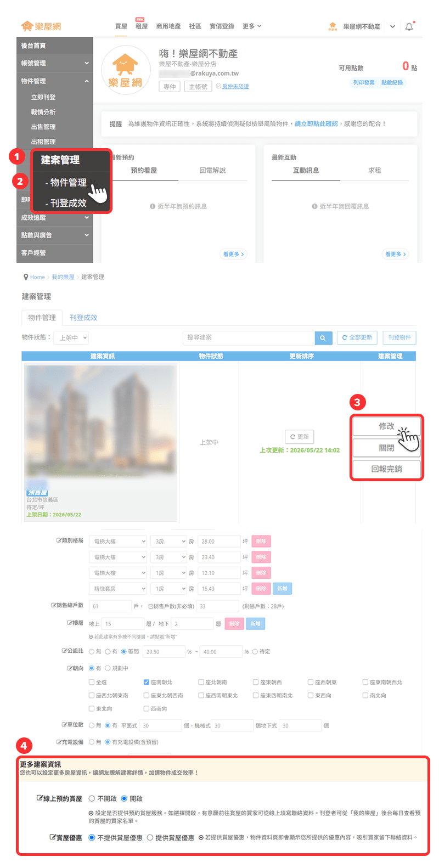Expand the 成效追蹤 sidebar section
Screen dimensions: 439x868
(x=55, y=217)
